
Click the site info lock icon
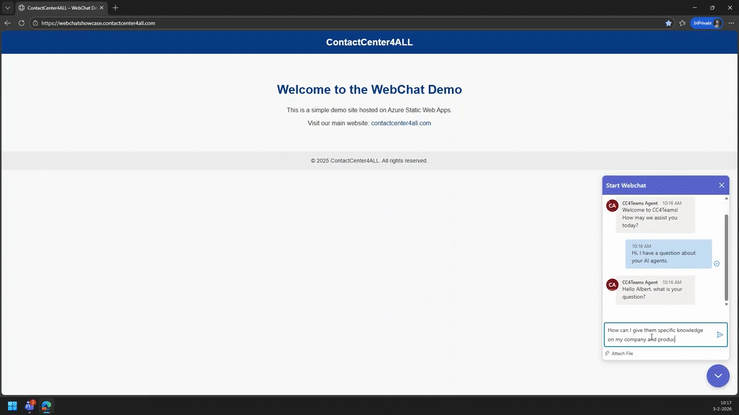[x=35, y=23]
